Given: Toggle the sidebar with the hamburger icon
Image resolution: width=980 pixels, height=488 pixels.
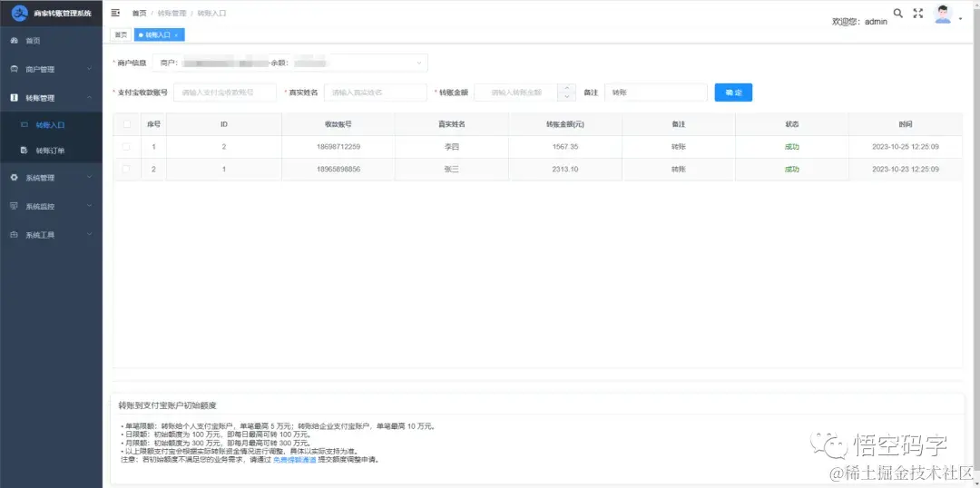Looking at the screenshot, I should tap(115, 13).
